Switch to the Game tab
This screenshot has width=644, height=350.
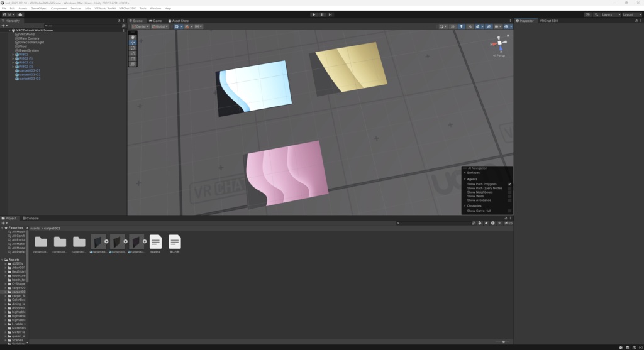155,21
